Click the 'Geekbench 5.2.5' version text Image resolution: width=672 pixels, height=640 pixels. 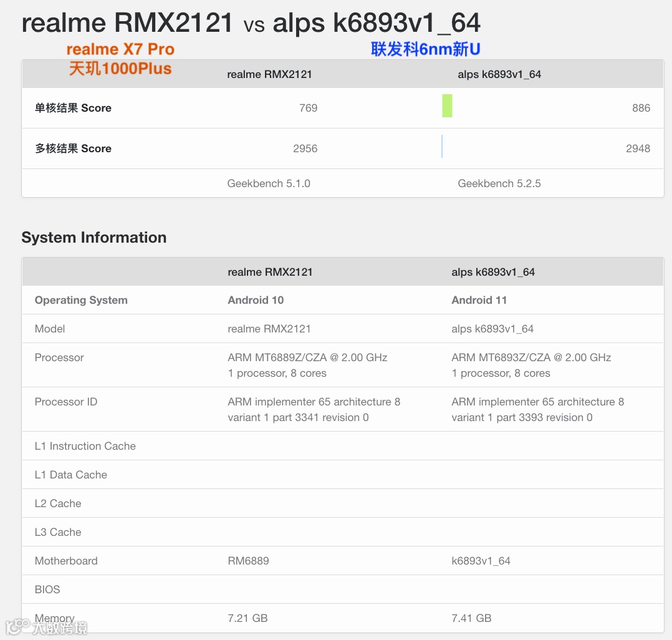499,183
